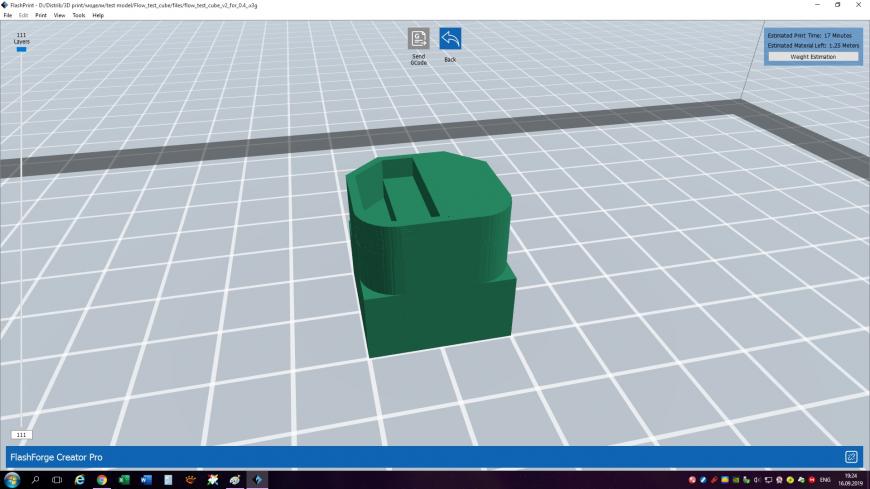Open Google Chrome from the taskbar
The height and width of the screenshot is (489, 870).
click(102, 480)
